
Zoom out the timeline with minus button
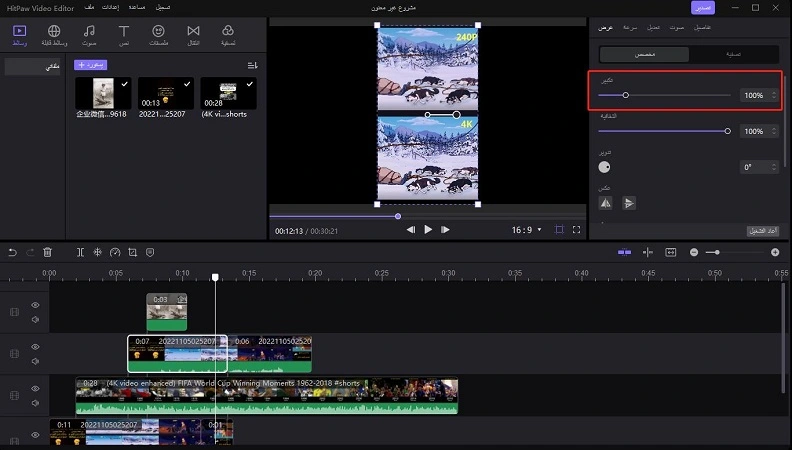coord(694,252)
